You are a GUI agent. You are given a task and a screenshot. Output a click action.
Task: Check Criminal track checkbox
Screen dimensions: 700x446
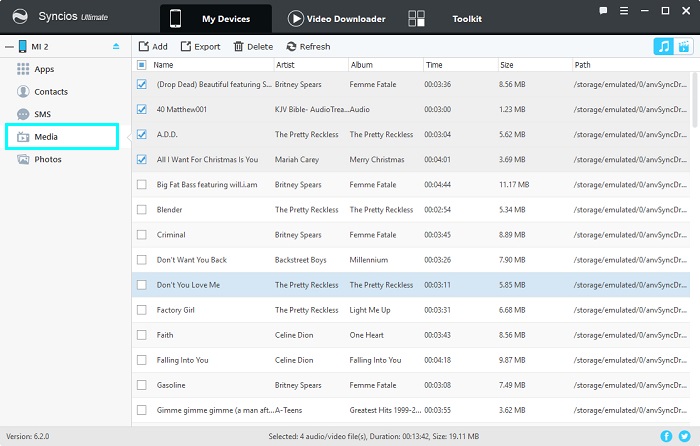tap(142, 234)
